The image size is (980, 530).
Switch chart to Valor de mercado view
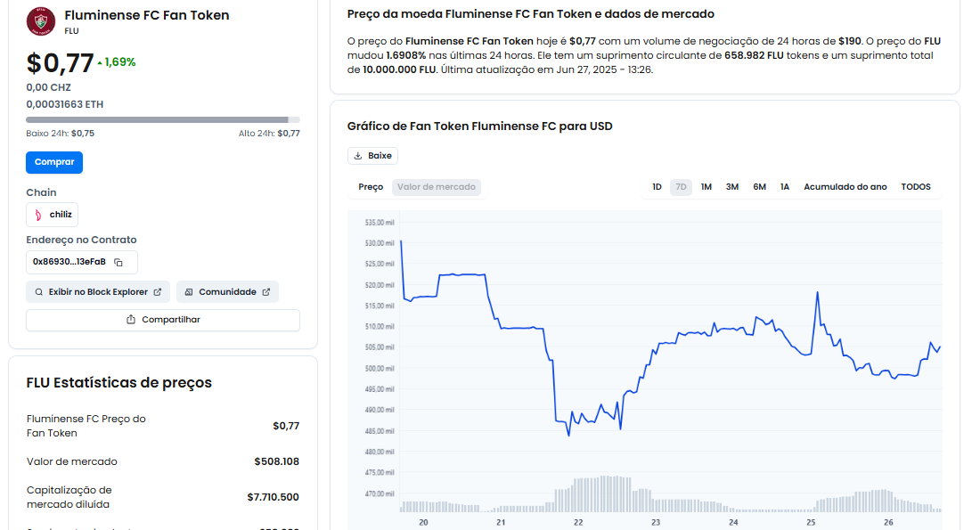click(x=437, y=187)
